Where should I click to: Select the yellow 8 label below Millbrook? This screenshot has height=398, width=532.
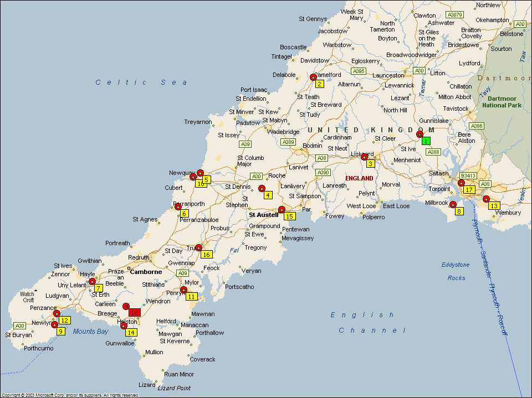click(x=459, y=211)
